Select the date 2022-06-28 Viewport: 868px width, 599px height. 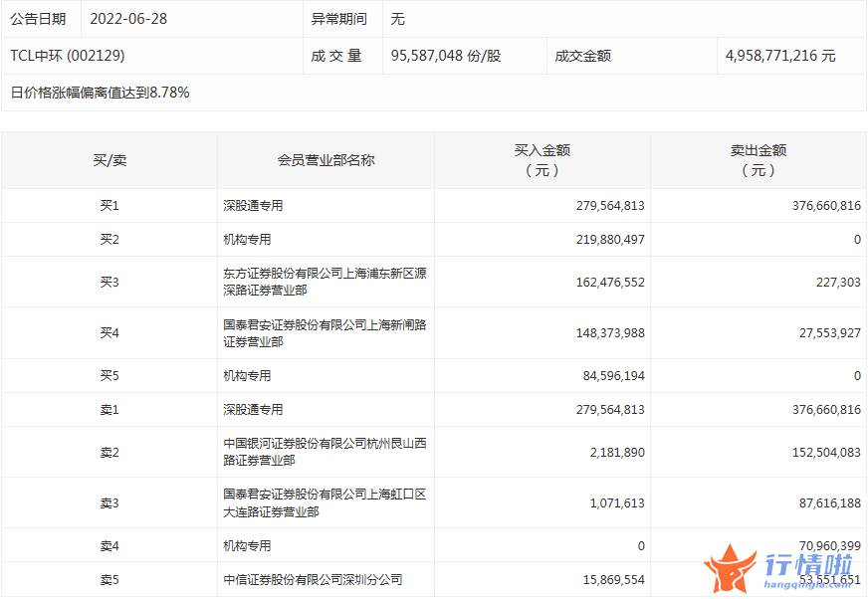coord(128,19)
